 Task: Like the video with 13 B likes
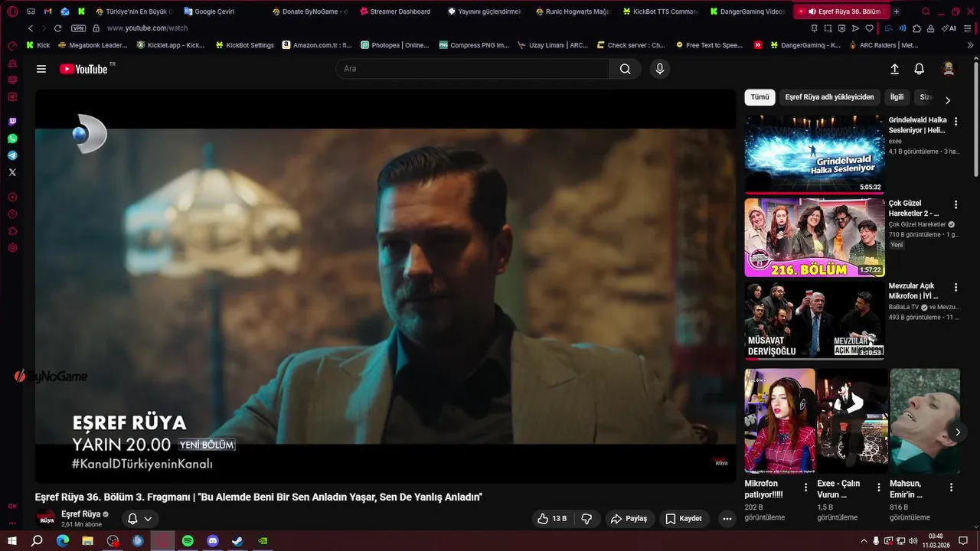[551, 519]
